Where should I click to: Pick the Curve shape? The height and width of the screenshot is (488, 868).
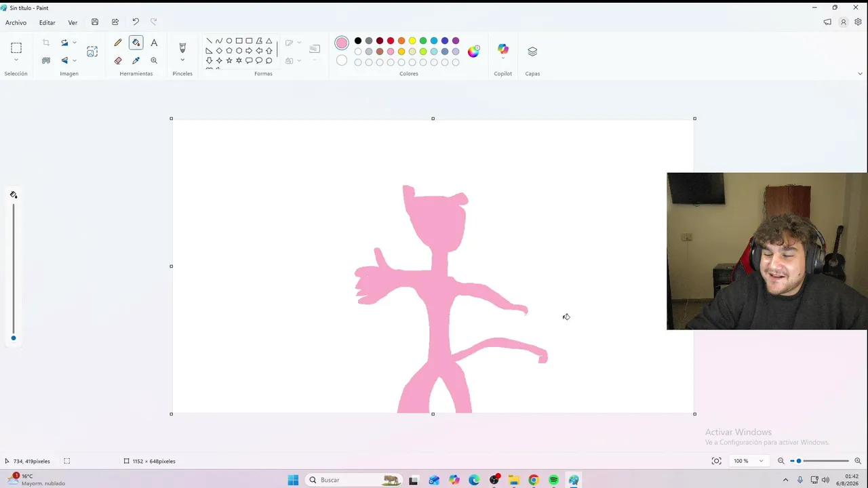219,41
